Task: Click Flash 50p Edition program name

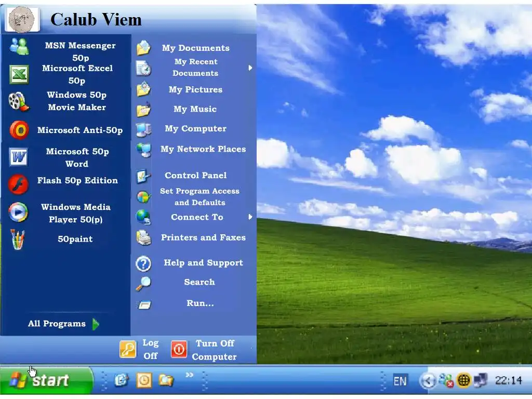Action: coord(78,180)
